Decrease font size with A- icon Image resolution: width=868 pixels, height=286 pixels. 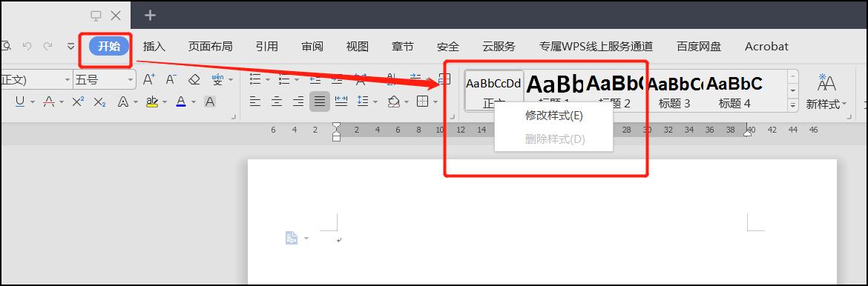pyautogui.click(x=171, y=80)
